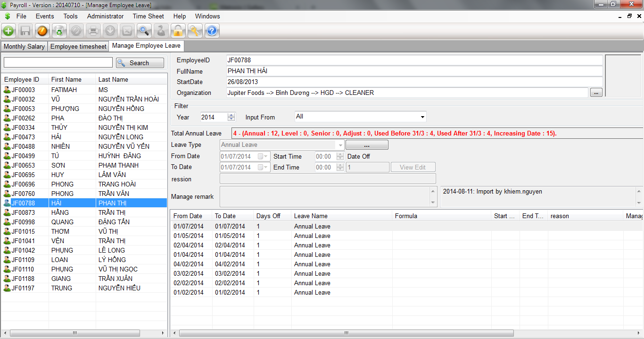Screen dimensions: 644x339
Task: Open the Leave Type combo box
Action: [x=339, y=145]
